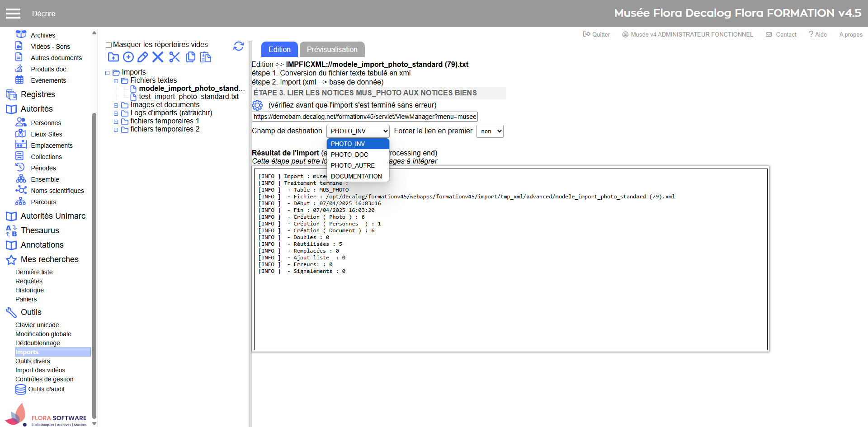Click the new folder icon
The width and height of the screenshot is (868, 427).
[x=113, y=57]
